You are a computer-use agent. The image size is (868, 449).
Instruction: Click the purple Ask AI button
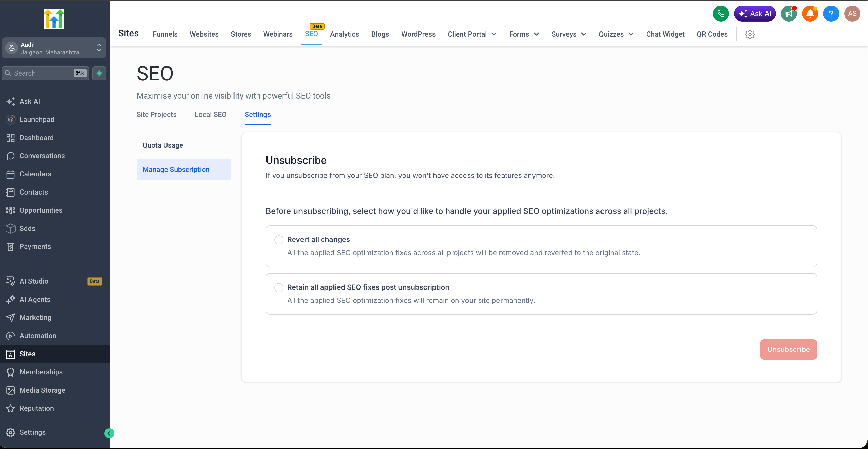point(755,14)
